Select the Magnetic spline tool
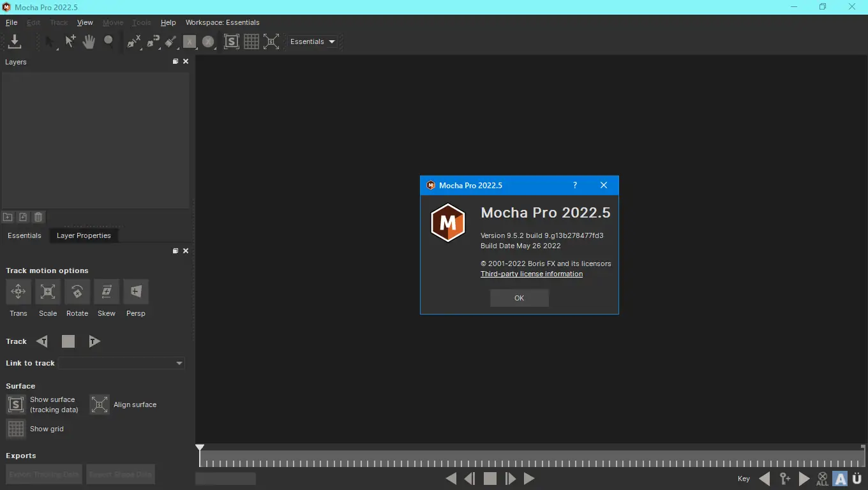 pyautogui.click(x=153, y=41)
